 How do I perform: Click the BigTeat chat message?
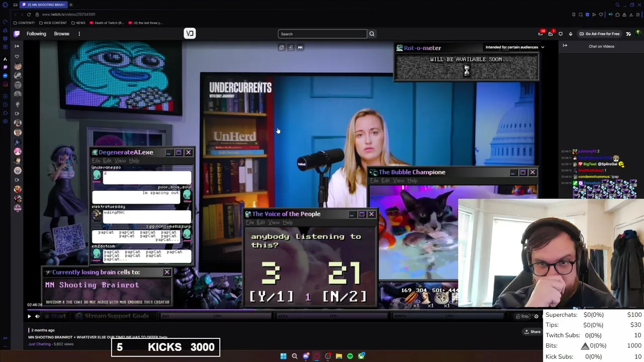click(593, 164)
